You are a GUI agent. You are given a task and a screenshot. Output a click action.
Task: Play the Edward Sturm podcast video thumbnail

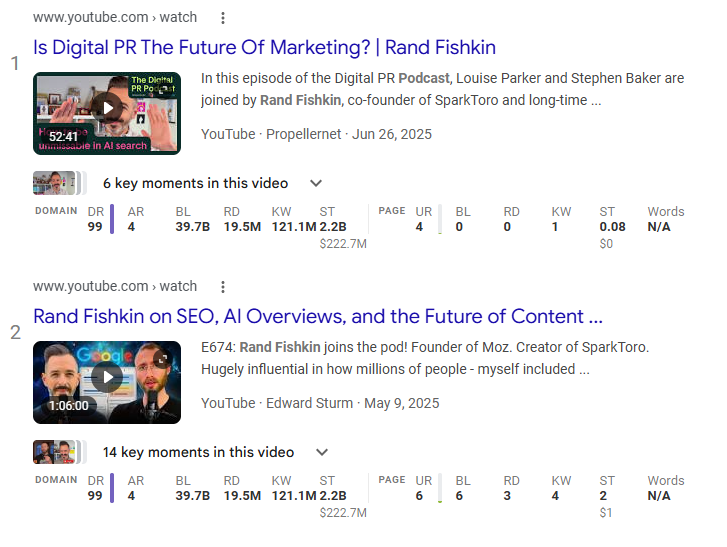click(x=107, y=377)
